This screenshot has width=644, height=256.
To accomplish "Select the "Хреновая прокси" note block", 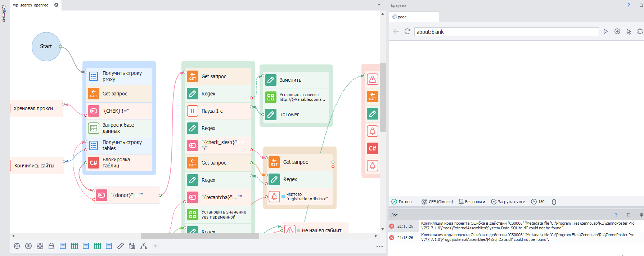I will pos(33,108).
